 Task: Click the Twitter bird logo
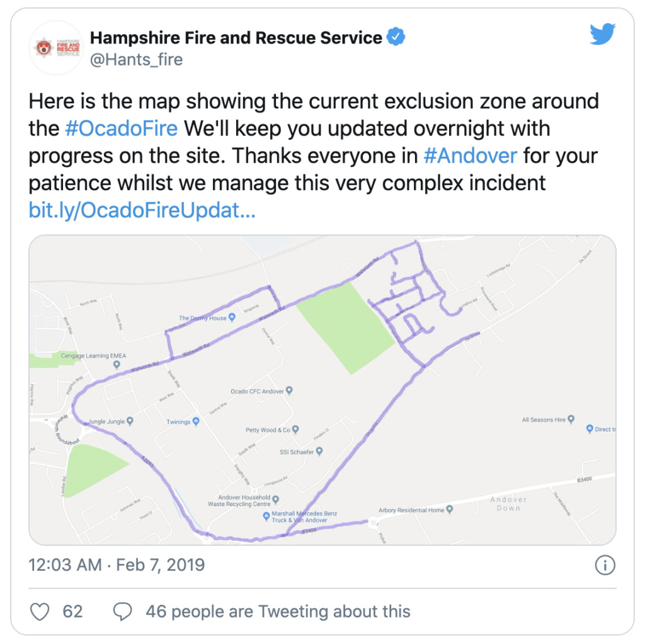click(x=602, y=34)
